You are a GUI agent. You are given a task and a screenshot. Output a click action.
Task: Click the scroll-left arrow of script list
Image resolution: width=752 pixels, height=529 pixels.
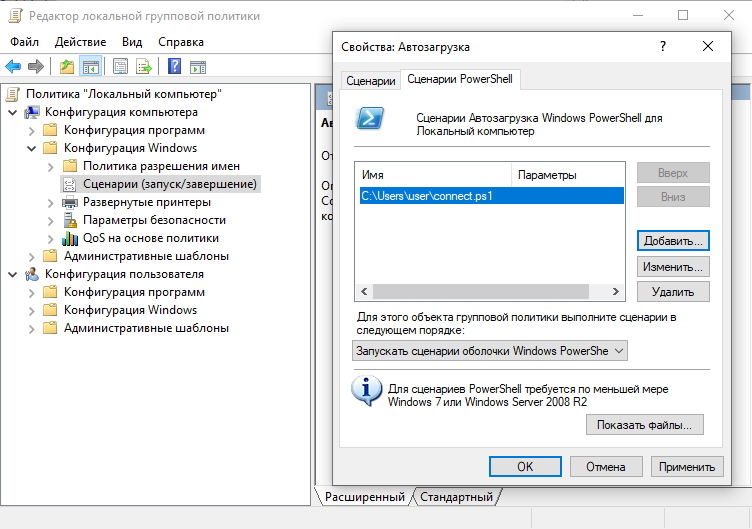point(364,292)
